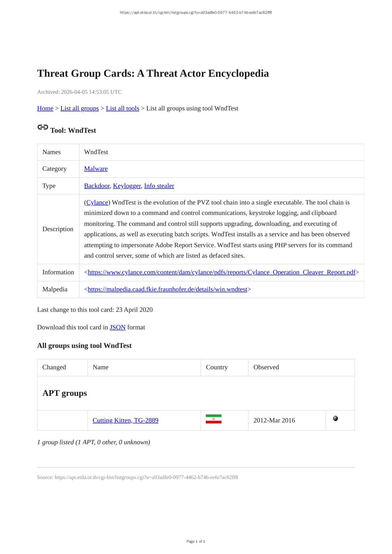Click the Country column header
The width and height of the screenshot is (392, 554).
point(217,367)
